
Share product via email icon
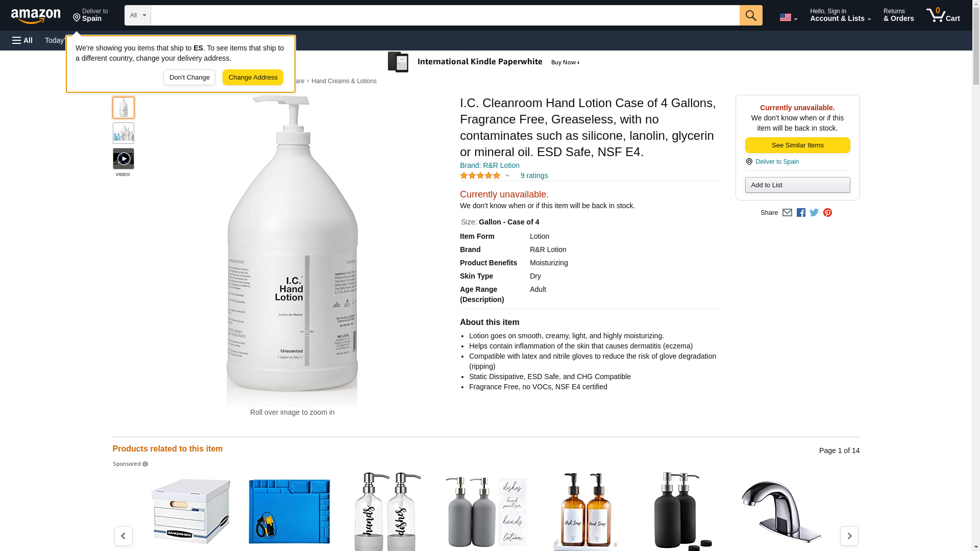[787, 213]
